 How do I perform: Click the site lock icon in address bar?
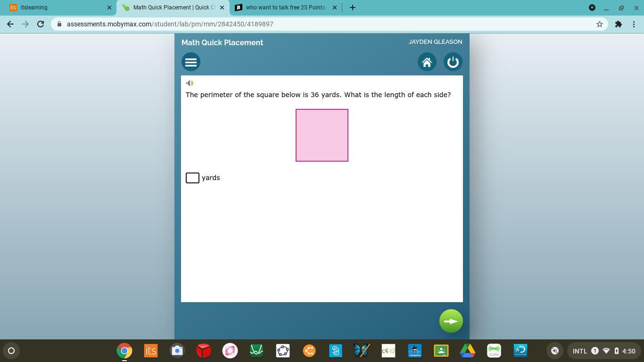[x=59, y=24]
